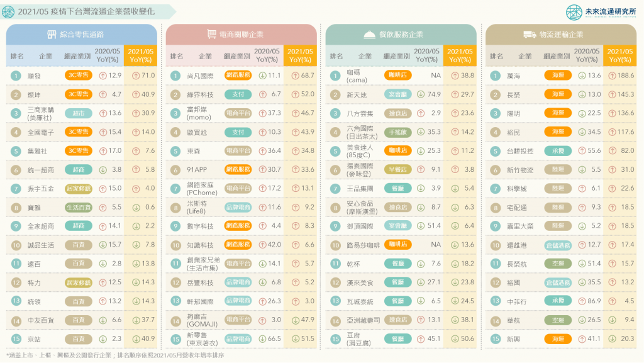This screenshot has width=644, height=363.
Task: Click the 咖啡店 tag in 路易莎咖啡 row
Action: (x=398, y=244)
